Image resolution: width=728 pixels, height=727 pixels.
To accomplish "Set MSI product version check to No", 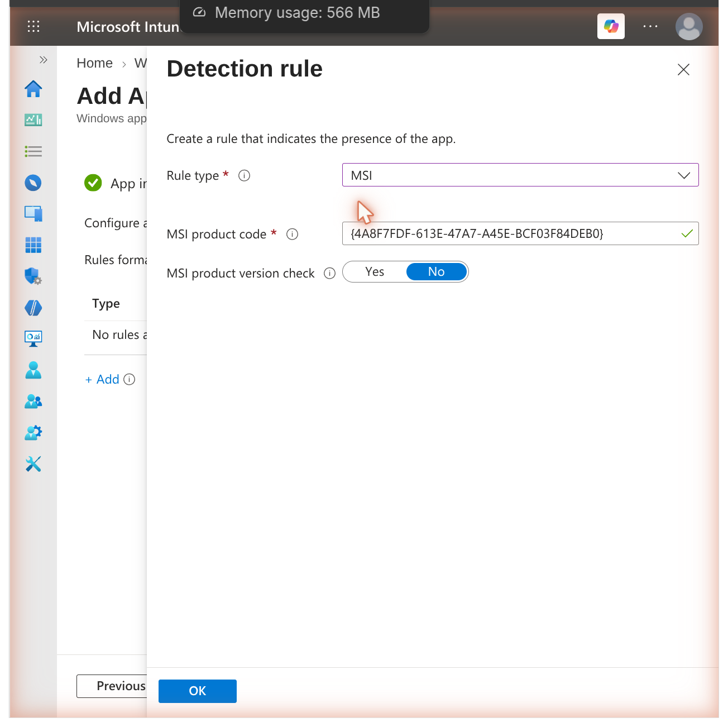I will pyautogui.click(x=437, y=272).
